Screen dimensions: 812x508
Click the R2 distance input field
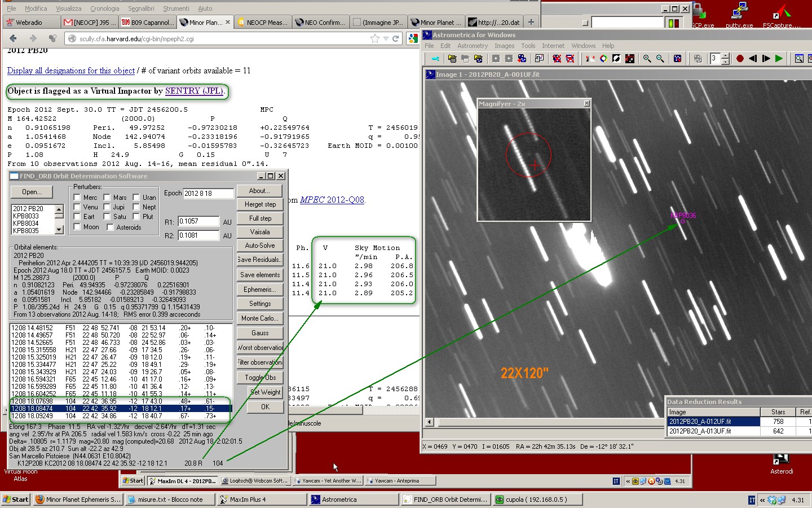pos(198,235)
